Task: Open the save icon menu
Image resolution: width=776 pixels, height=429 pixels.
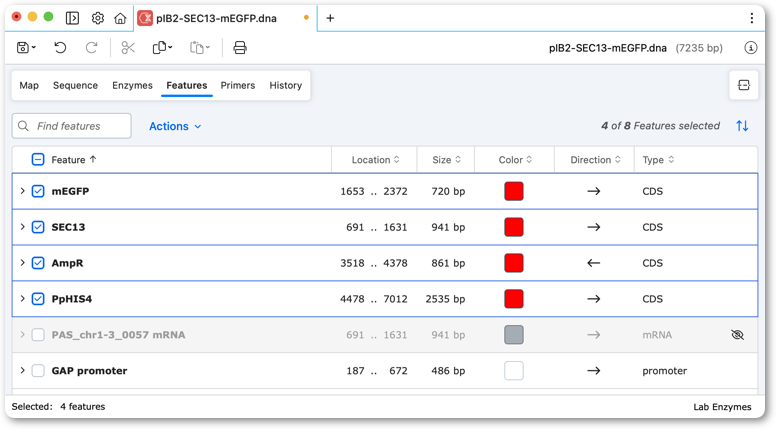Action: pyautogui.click(x=26, y=48)
